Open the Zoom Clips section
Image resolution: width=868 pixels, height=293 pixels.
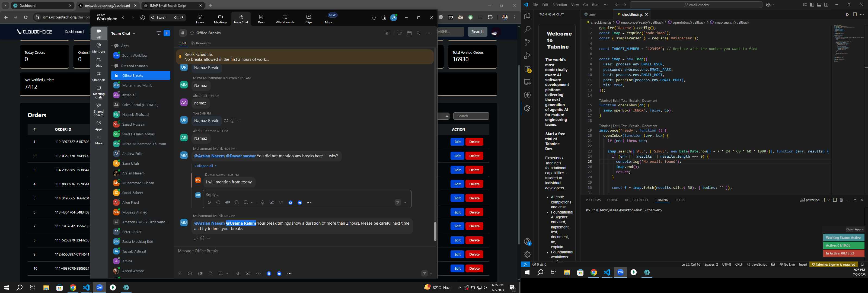[x=309, y=19]
